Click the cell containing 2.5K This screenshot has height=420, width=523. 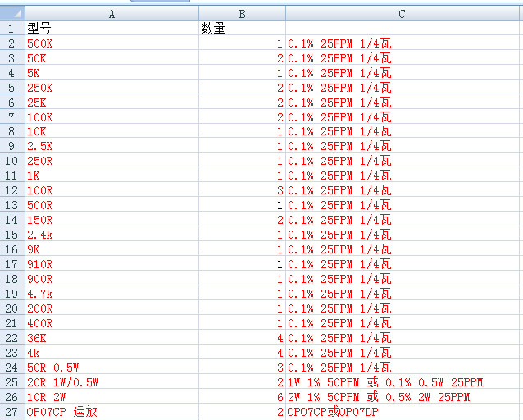111,147
